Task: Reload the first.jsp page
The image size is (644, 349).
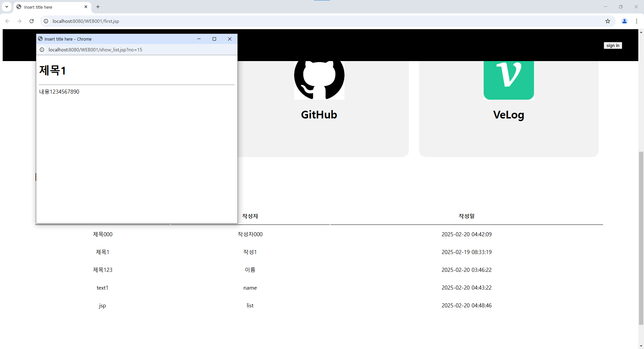Action: 32,21
